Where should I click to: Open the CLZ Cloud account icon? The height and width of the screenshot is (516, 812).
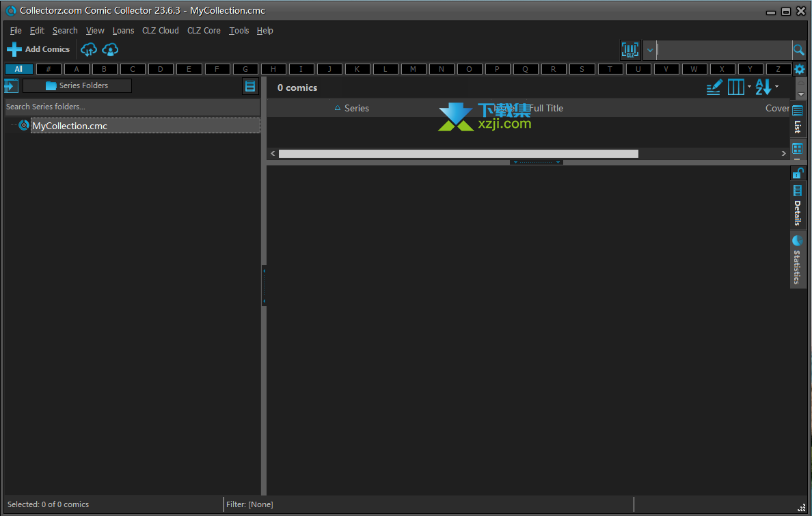[x=110, y=49]
